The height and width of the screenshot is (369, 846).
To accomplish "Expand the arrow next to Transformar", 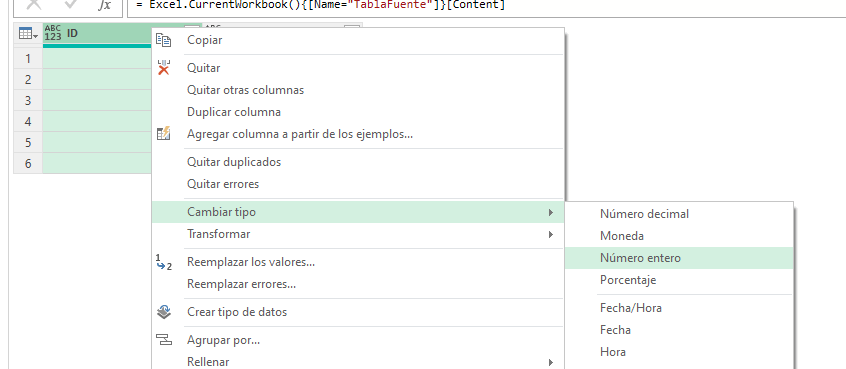I will pyautogui.click(x=550, y=235).
